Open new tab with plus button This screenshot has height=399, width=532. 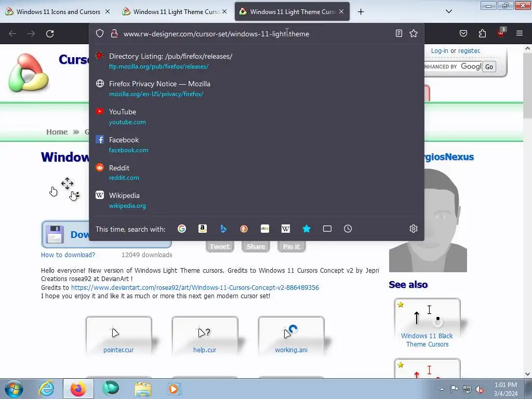[361, 12]
